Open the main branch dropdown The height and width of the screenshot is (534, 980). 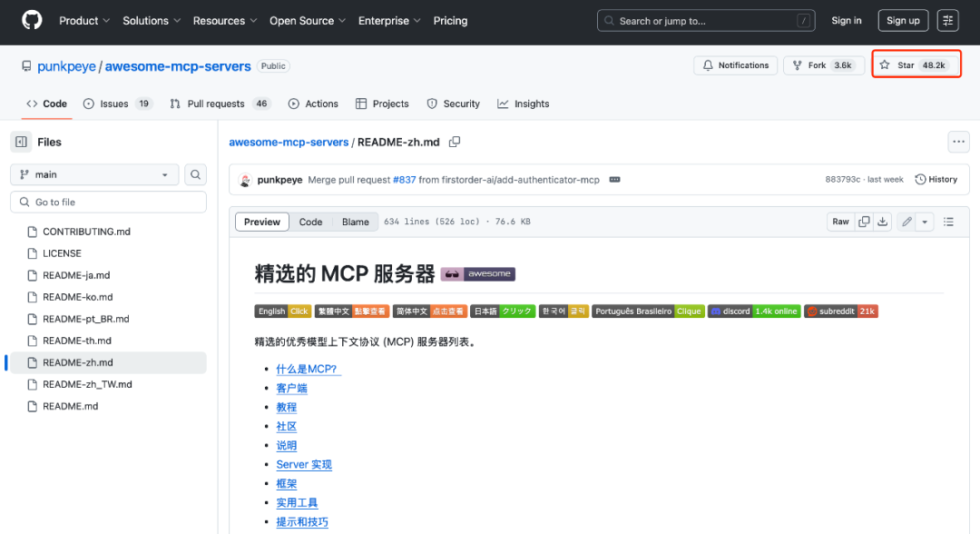click(94, 174)
